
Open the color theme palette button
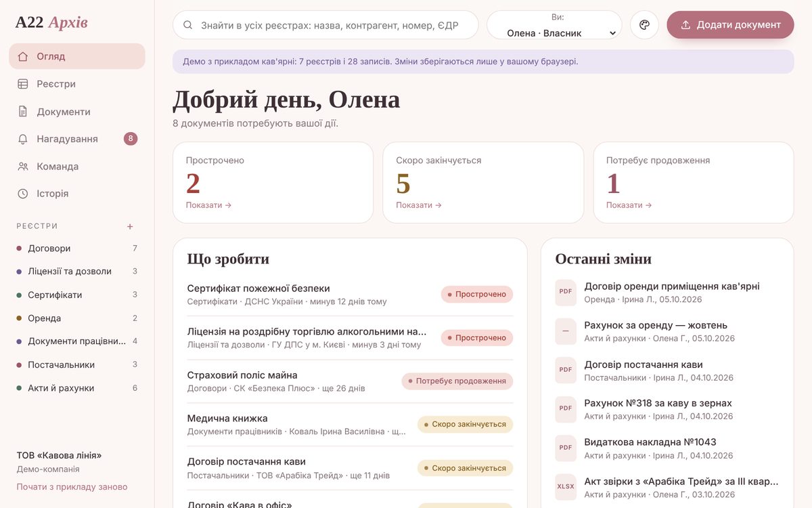point(644,25)
